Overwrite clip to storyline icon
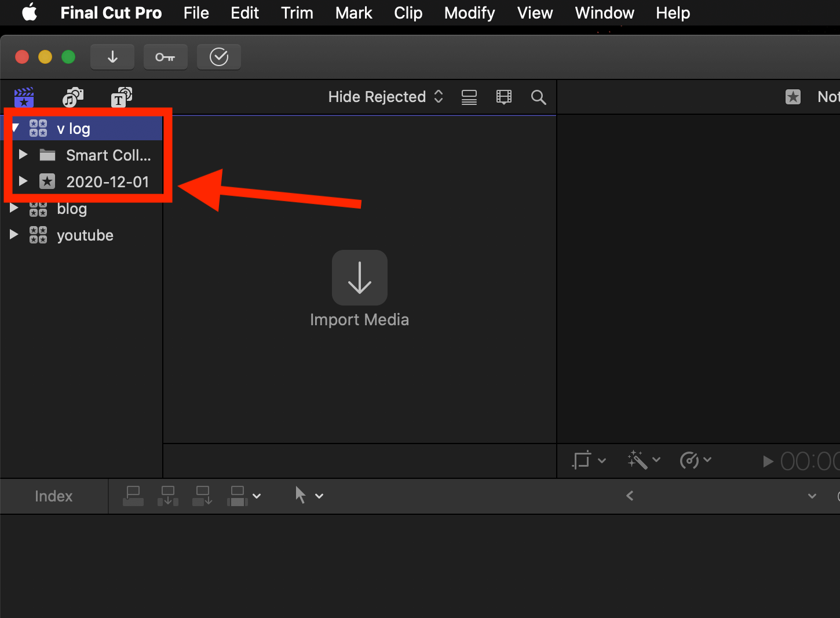This screenshot has height=618, width=840. point(238,496)
